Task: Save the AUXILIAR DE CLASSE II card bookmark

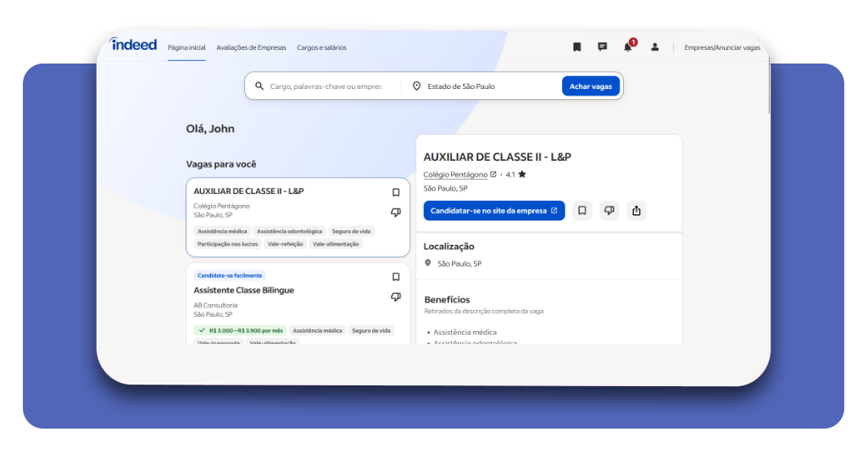Action: pos(396,192)
